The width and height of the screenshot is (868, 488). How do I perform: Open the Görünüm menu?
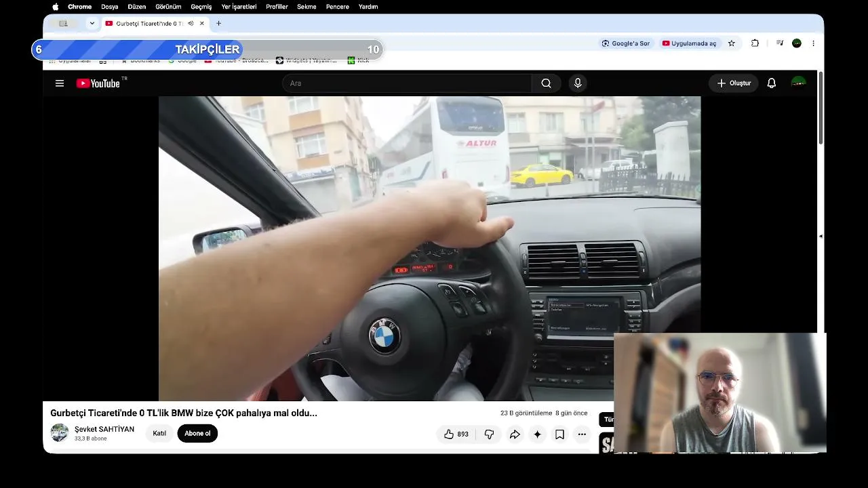168,7
